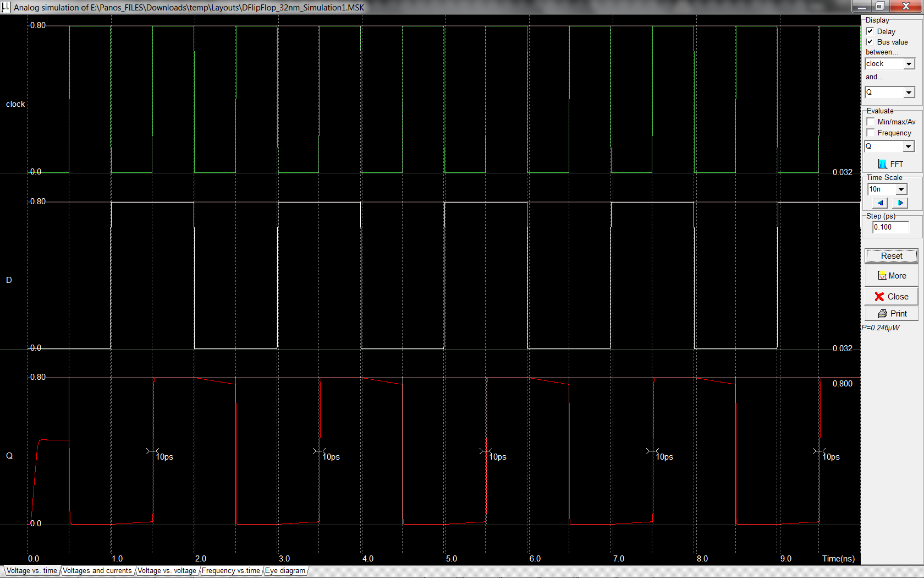Image resolution: width=924 pixels, height=578 pixels.
Task: Click the D value 0.032 readout
Action: point(843,348)
